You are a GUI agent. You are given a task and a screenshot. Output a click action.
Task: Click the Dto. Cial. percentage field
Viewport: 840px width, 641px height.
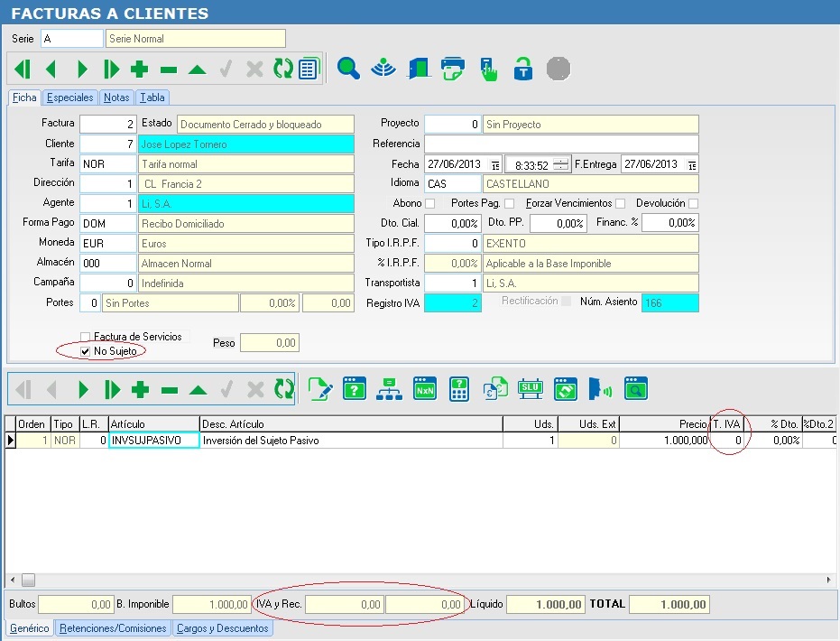pyautogui.click(x=453, y=224)
